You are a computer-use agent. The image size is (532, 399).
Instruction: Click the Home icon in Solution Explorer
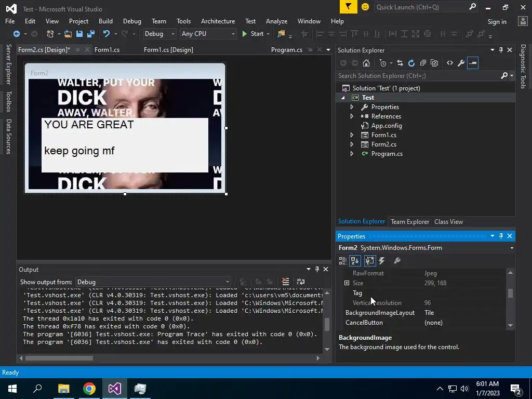coord(366,63)
